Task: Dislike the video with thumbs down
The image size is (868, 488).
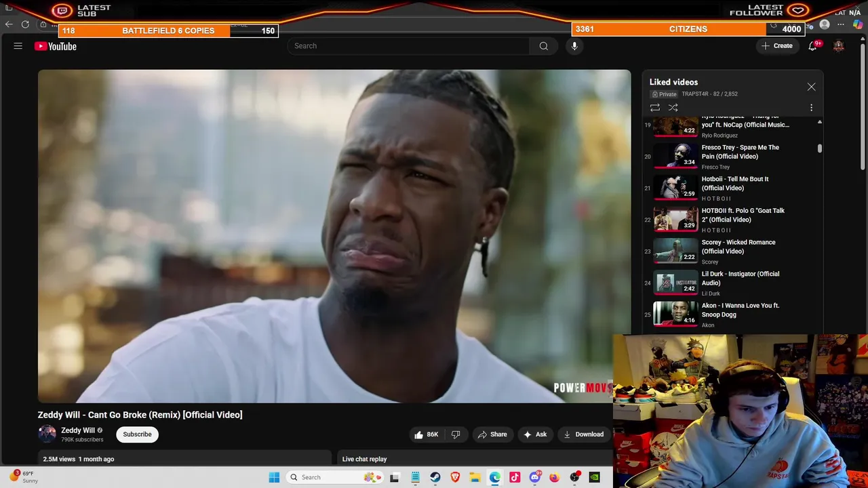Action: [x=456, y=434]
